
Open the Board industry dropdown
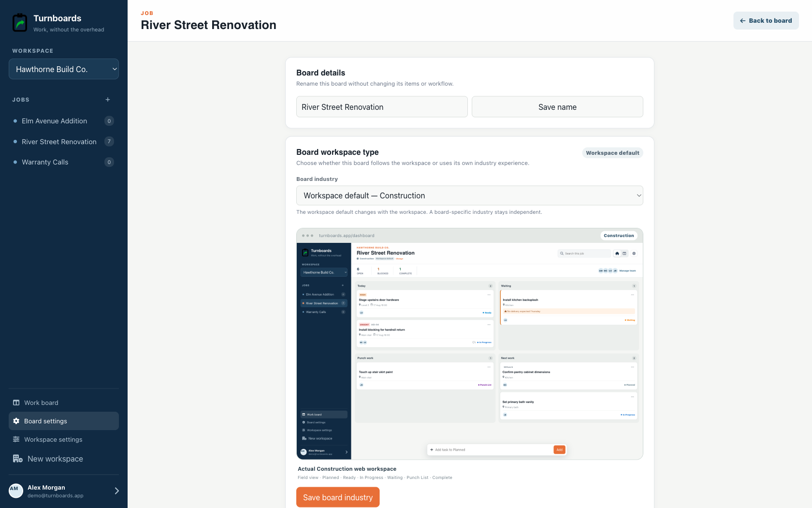[x=470, y=195]
